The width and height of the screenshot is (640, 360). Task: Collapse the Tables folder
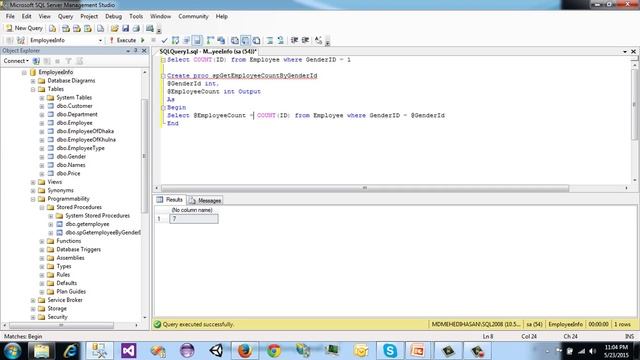click(x=33, y=89)
